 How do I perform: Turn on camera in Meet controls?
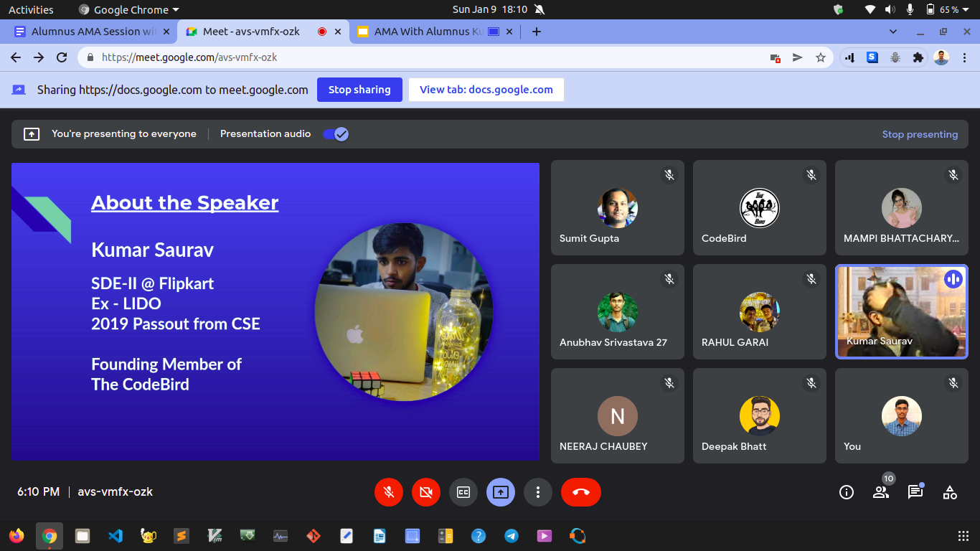pos(426,492)
